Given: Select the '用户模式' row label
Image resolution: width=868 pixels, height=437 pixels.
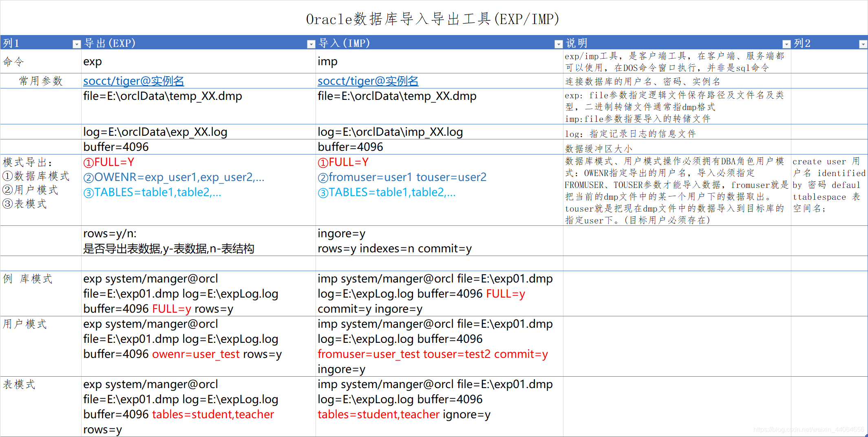Looking at the screenshot, I should [x=41, y=346].
